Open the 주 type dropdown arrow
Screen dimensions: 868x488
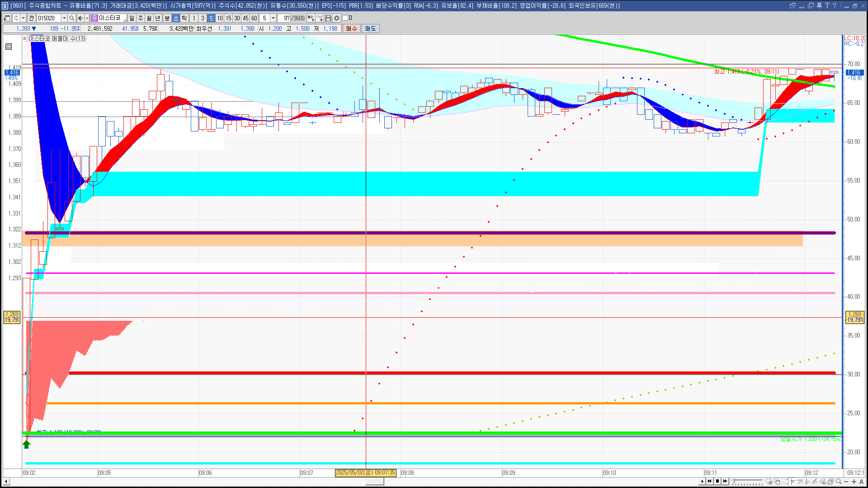pyautogui.click(x=23, y=18)
